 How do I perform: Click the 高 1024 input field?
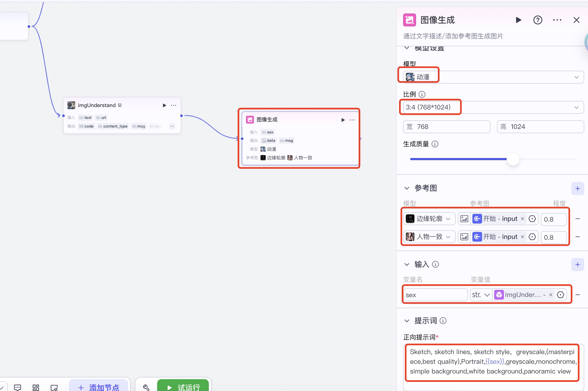click(x=540, y=127)
